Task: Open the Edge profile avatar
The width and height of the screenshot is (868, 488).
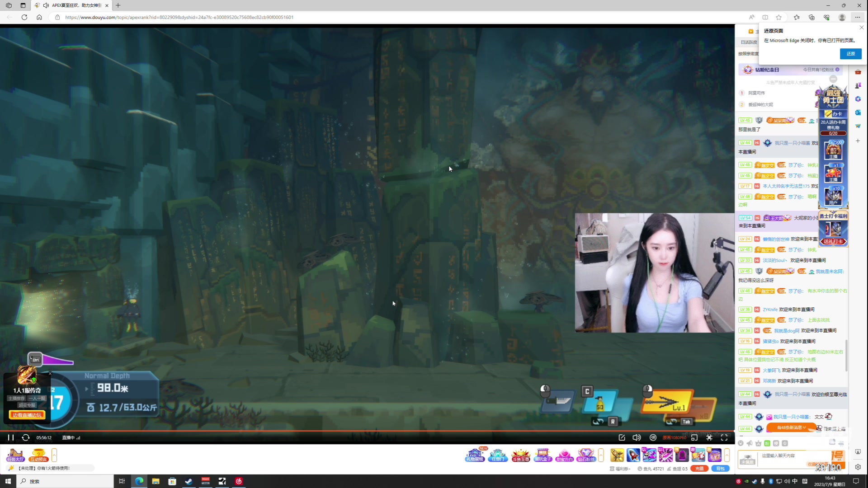Action: pyautogui.click(x=842, y=17)
